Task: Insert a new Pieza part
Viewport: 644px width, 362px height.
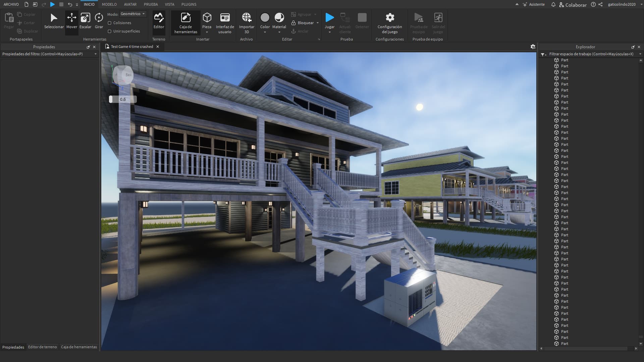Action: click(207, 21)
